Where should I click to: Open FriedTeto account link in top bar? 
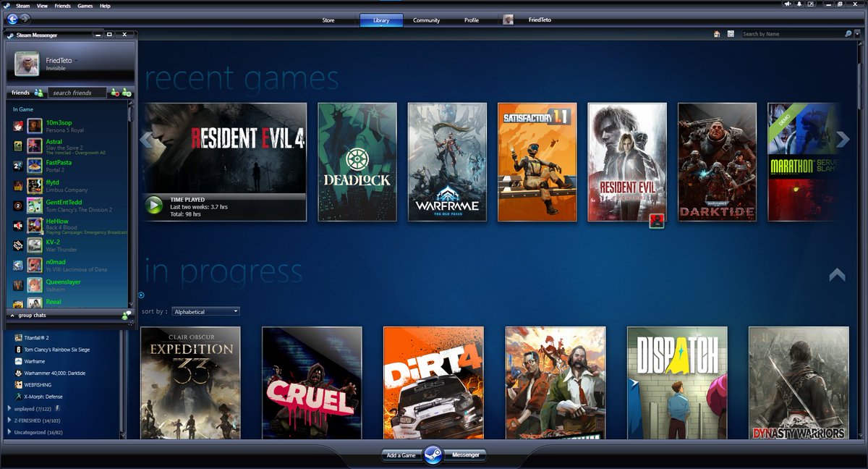(x=540, y=20)
